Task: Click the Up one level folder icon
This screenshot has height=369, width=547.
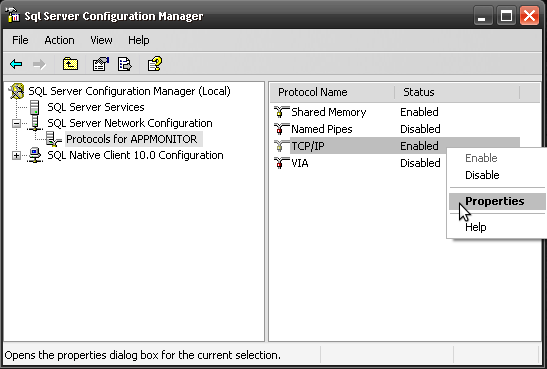Action: [70, 64]
